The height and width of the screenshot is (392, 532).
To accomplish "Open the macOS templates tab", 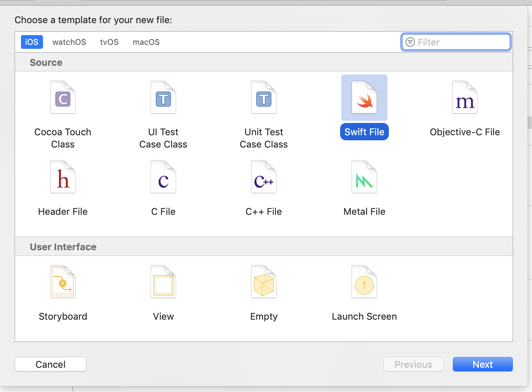I will [x=146, y=42].
